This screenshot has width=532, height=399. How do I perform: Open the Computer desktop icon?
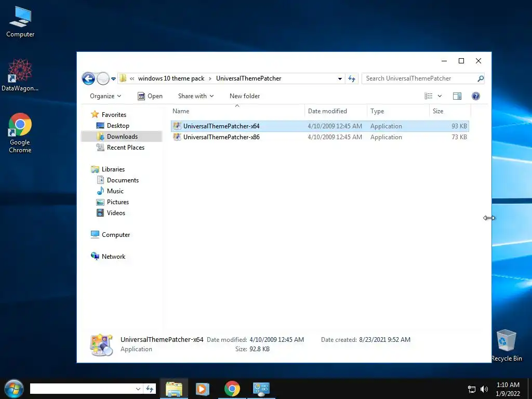pos(20,22)
